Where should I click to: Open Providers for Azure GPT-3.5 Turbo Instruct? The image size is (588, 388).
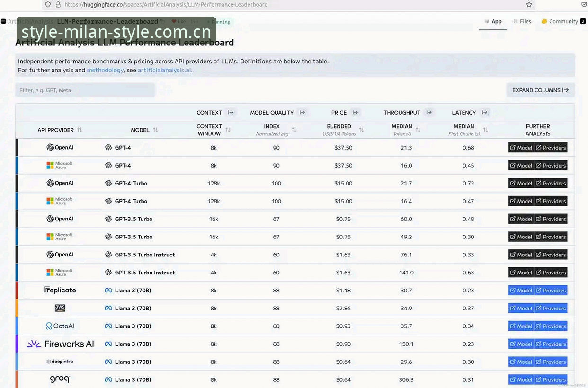551,273
